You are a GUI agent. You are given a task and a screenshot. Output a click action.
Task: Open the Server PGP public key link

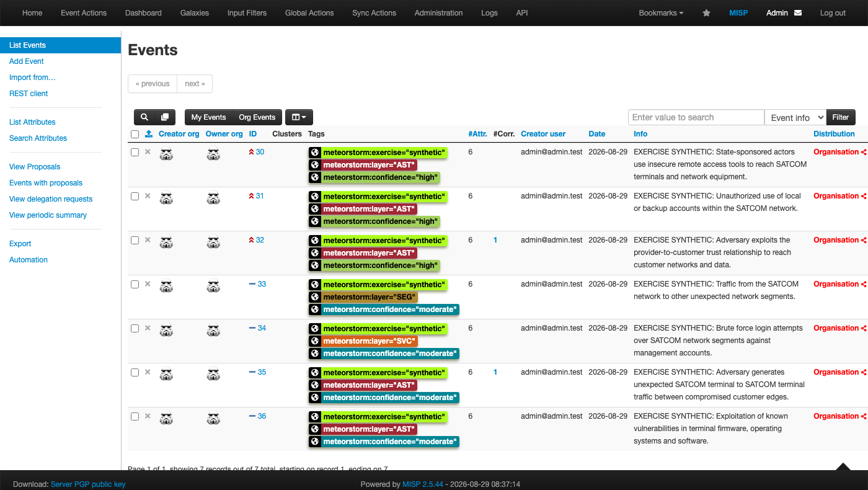point(88,484)
